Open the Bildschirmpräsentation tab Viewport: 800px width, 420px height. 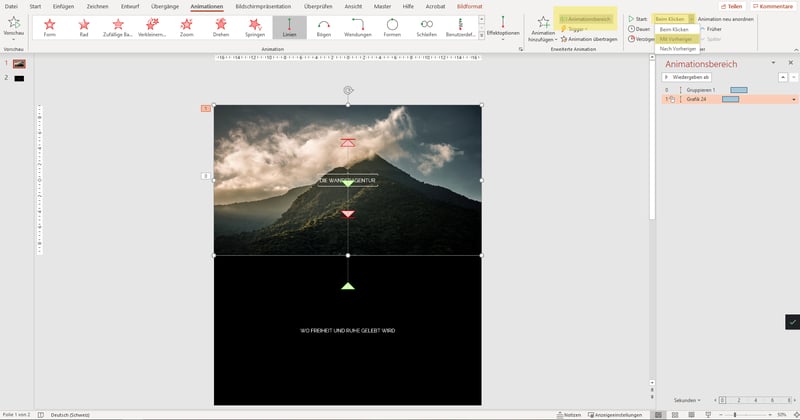[263, 6]
